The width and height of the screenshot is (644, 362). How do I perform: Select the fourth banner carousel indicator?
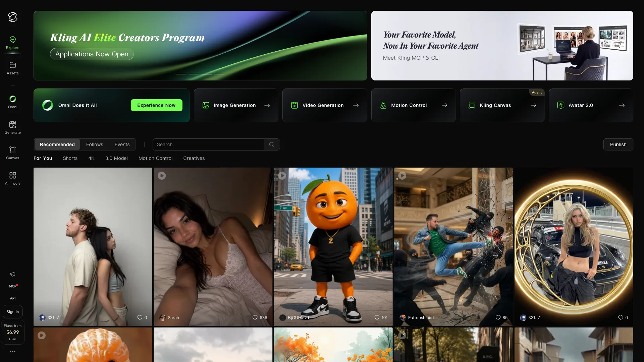[x=219, y=74]
